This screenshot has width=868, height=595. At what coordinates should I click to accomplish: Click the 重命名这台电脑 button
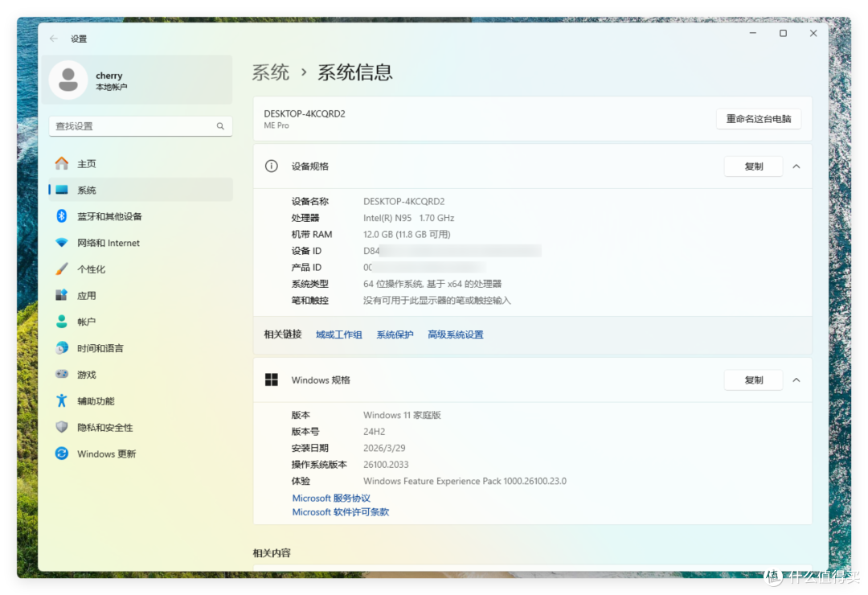pos(759,118)
